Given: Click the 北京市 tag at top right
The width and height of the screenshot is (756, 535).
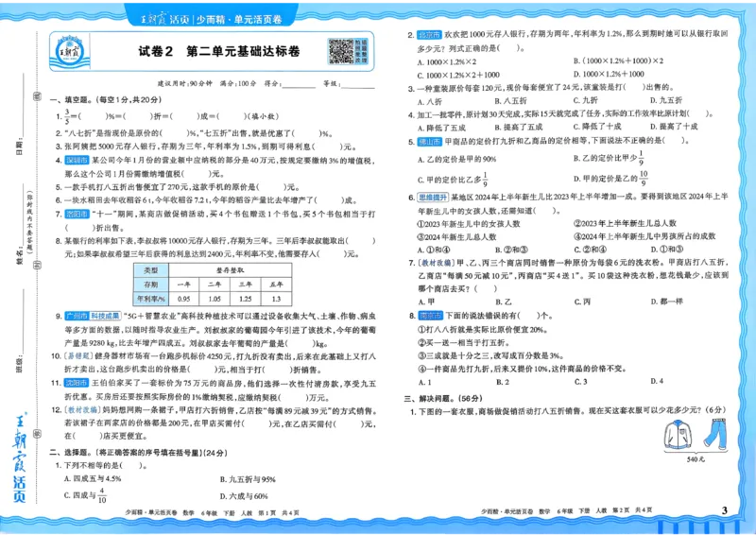Looking at the screenshot, I should [429, 35].
